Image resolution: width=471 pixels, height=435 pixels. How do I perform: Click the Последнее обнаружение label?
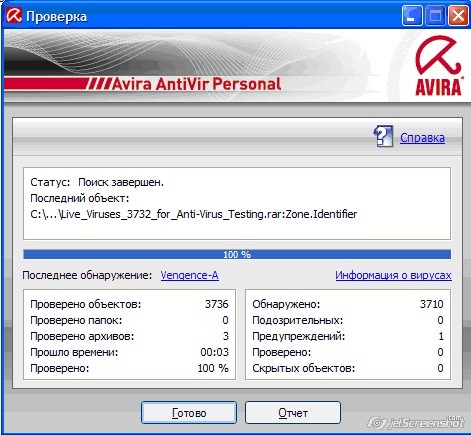click(87, 275)
